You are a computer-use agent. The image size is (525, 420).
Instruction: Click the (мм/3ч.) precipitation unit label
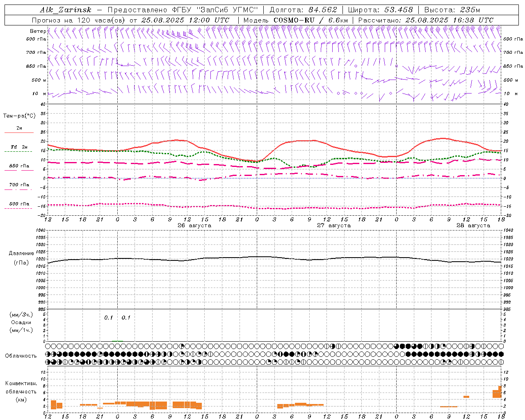[21, 315]
